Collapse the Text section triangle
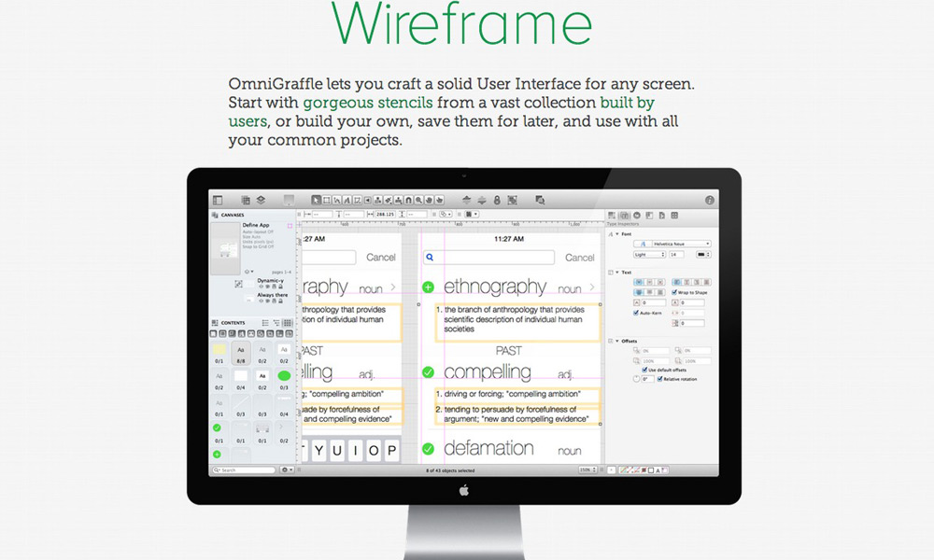This screenshot has width=934, height=560. [617, 273]
